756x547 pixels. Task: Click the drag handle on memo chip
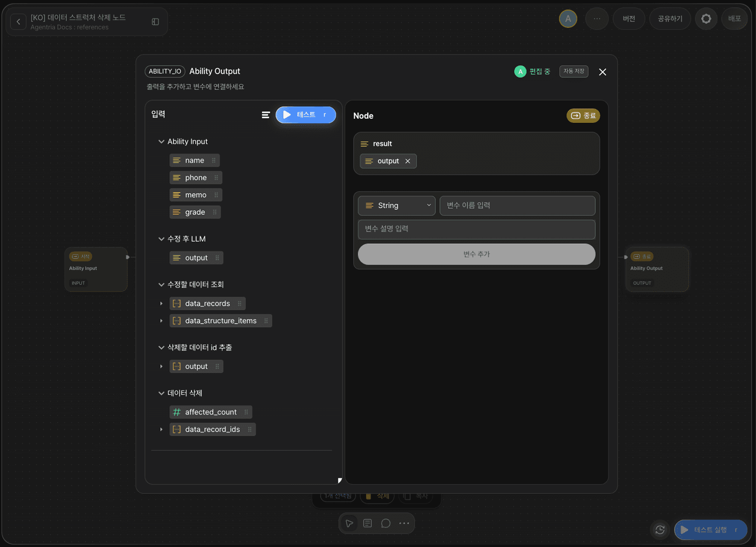(x=216, y=195)
